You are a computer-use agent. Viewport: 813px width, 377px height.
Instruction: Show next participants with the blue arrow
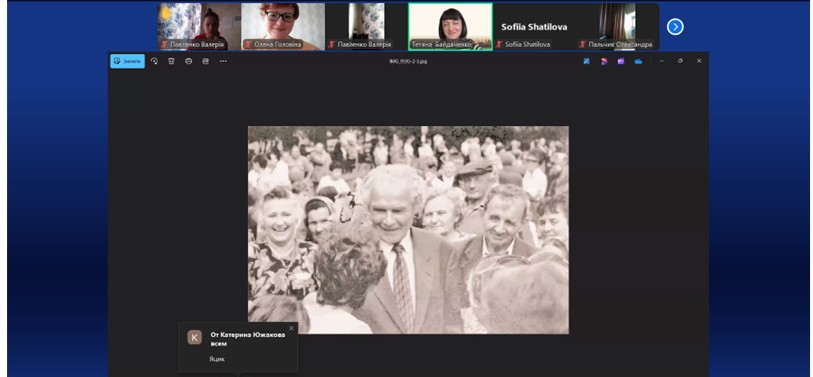pos(675,27)
